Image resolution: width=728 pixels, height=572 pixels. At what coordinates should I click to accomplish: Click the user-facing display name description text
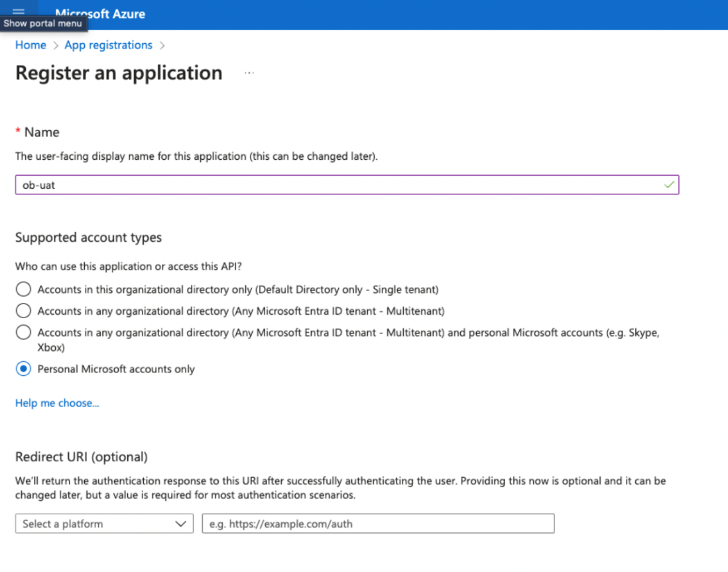[x=196, y=156]
